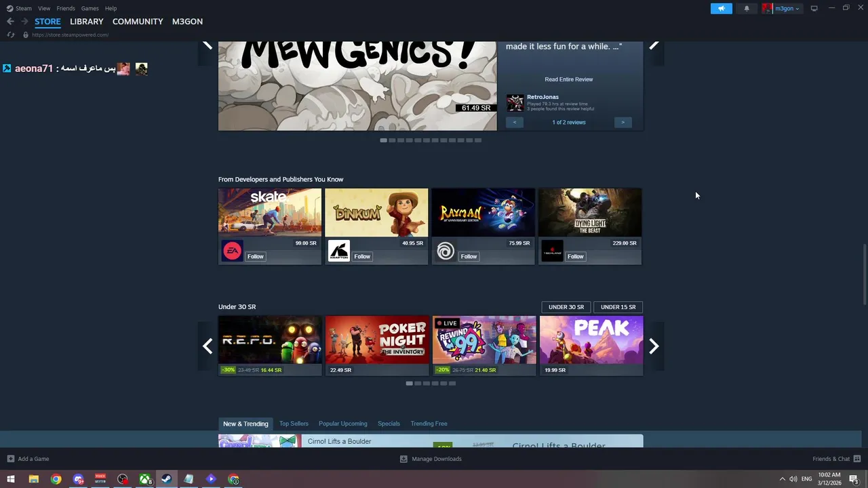
Task: Click the Ubisoft publisher logo
Action: coord(446,251)
